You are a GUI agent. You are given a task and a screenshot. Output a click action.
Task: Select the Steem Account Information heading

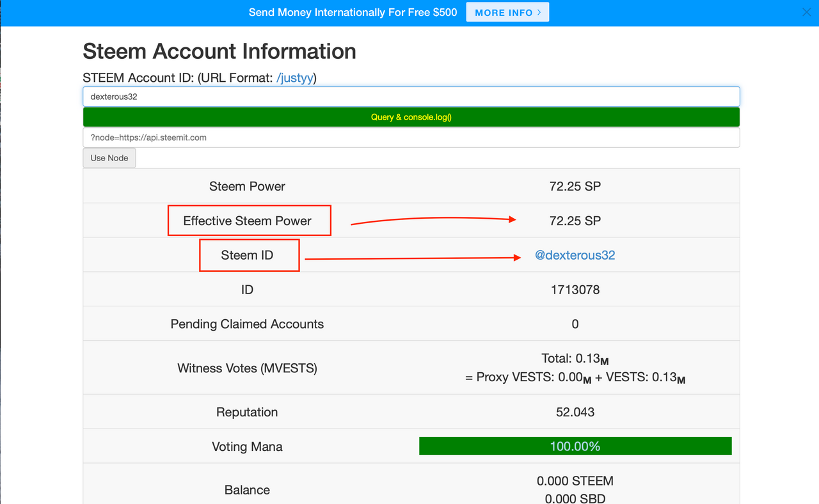tap(219, 51)
